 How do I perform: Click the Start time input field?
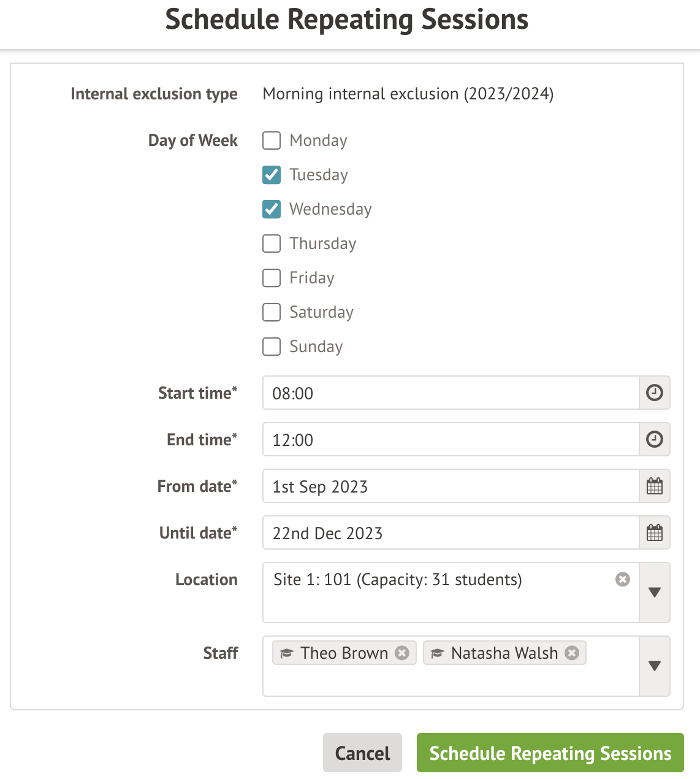click(x=451, y=393)
